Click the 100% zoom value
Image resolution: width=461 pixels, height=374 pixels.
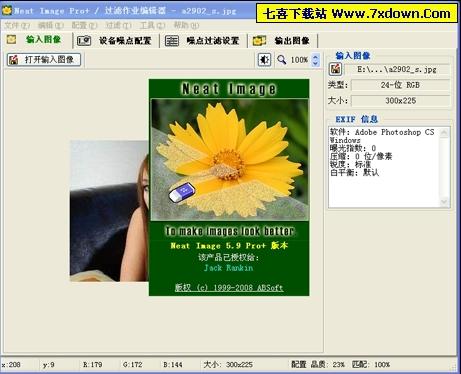click(x=299, y=60)
